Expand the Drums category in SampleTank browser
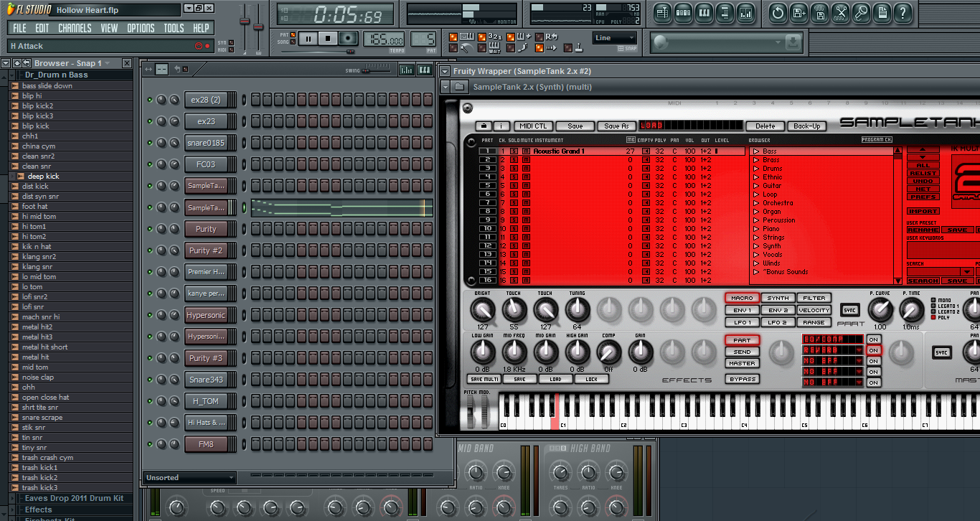The height and width of the screenshot is (521, 980). (755, 169)
